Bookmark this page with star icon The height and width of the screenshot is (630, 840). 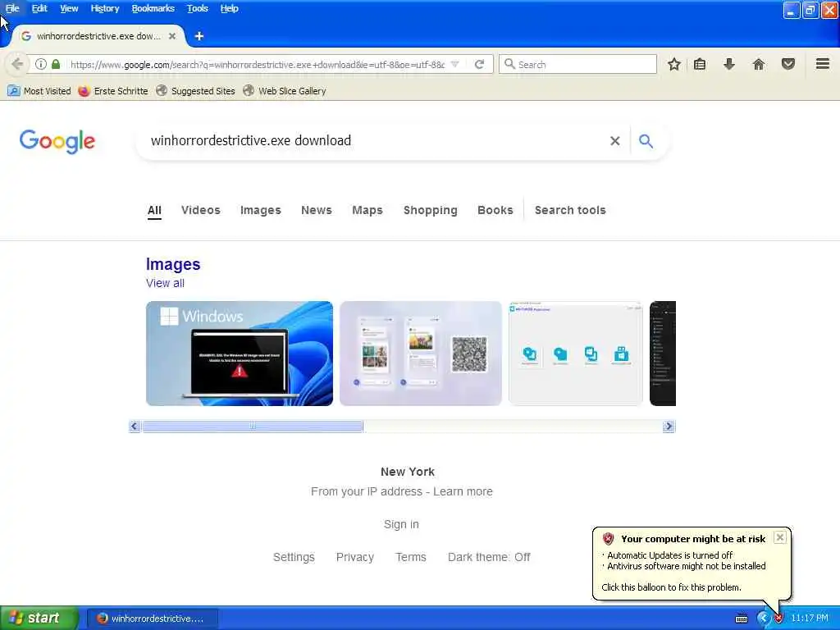point(674,64)
